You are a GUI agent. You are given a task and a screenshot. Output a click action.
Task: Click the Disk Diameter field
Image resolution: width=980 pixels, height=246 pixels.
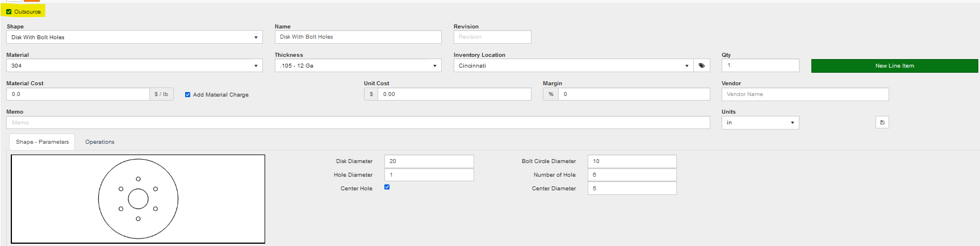click(429, 161)
